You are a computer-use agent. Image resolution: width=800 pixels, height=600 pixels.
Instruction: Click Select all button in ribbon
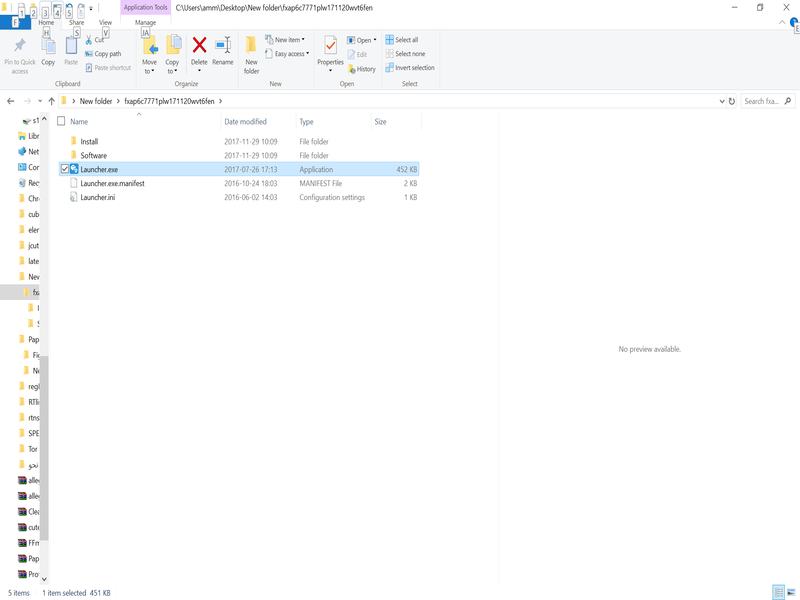point(407,40)
